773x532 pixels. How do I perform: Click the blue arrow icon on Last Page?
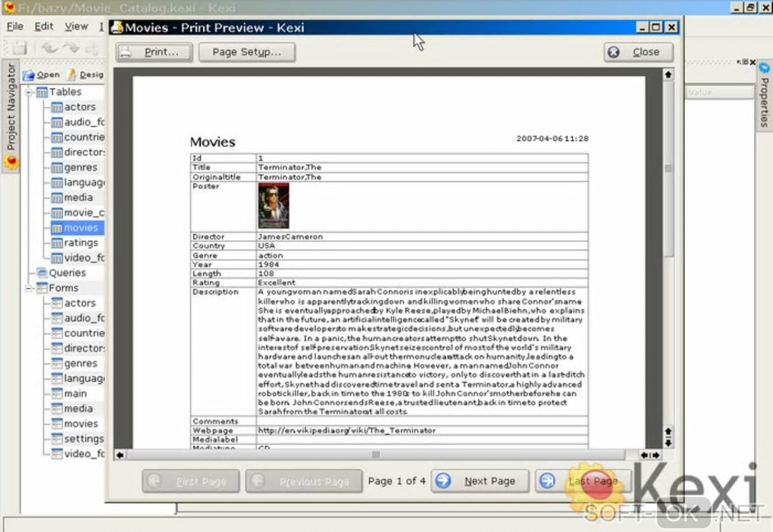tap(547, 480)
